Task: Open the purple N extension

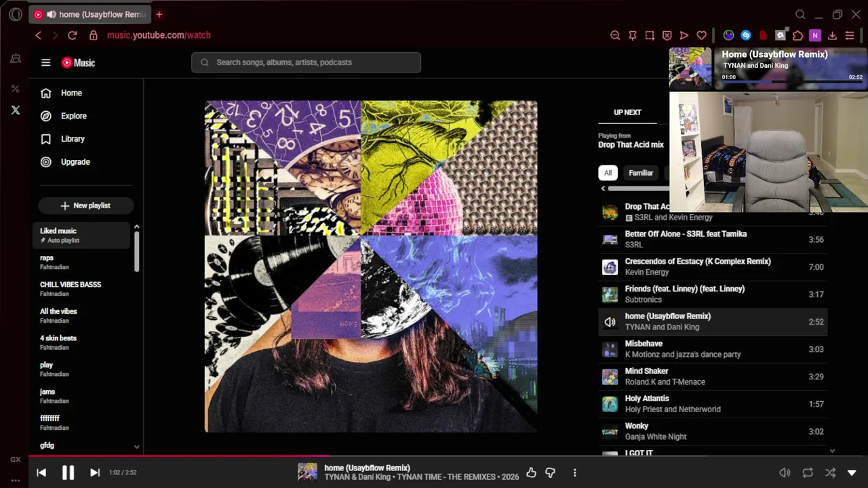Action: click(x=815, y=35)
